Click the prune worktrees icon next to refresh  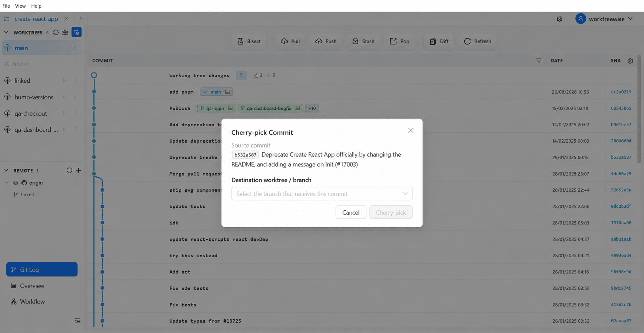click(65, 33)
